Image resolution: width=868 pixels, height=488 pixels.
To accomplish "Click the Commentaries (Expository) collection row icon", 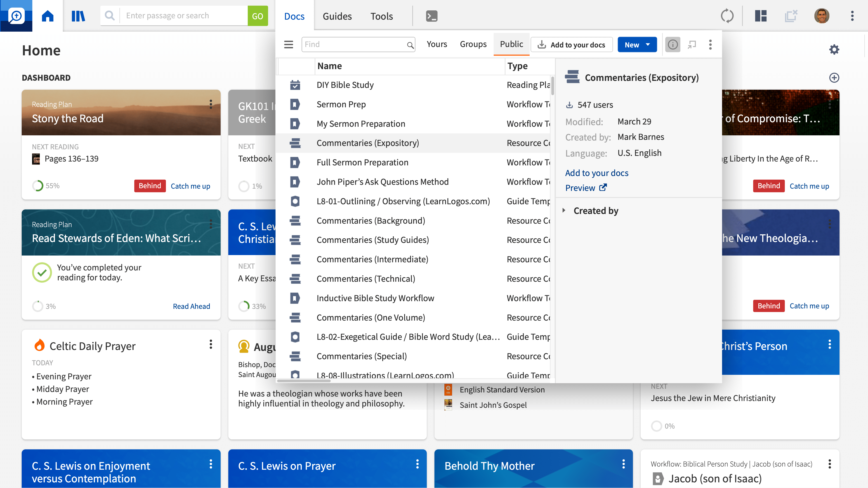I will (295, 143).
